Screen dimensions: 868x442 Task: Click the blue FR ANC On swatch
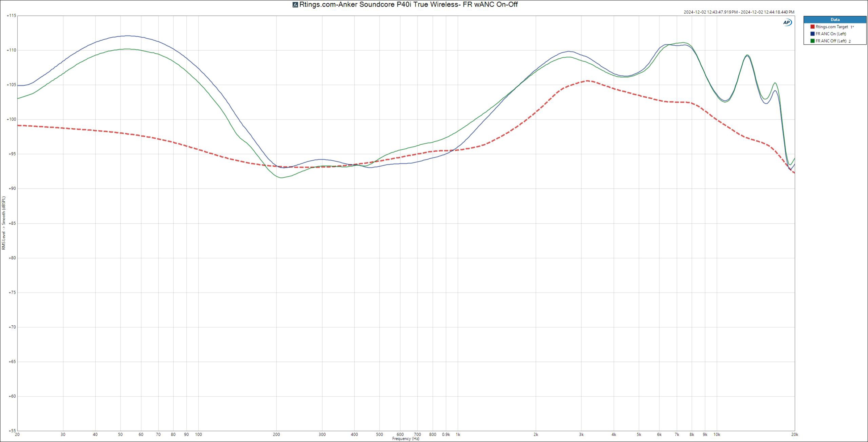[812, 34]
